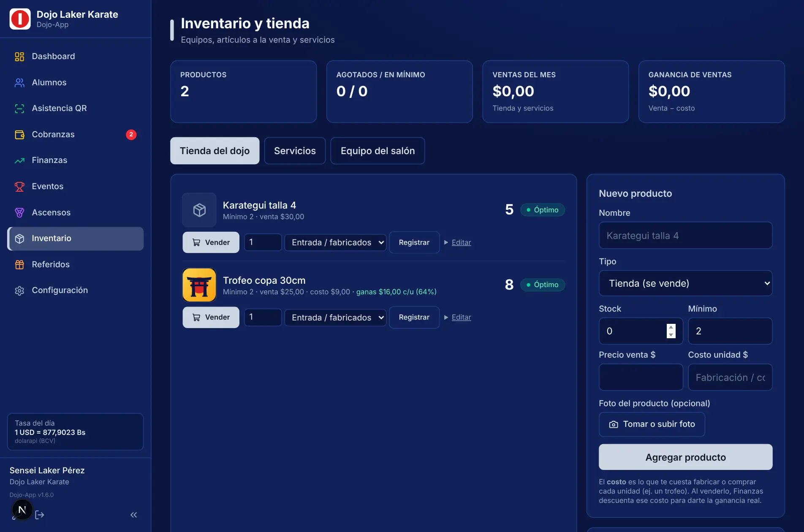Click the camera icon in photo button
The height and width of the screenshot is (532, 804).
614,424
